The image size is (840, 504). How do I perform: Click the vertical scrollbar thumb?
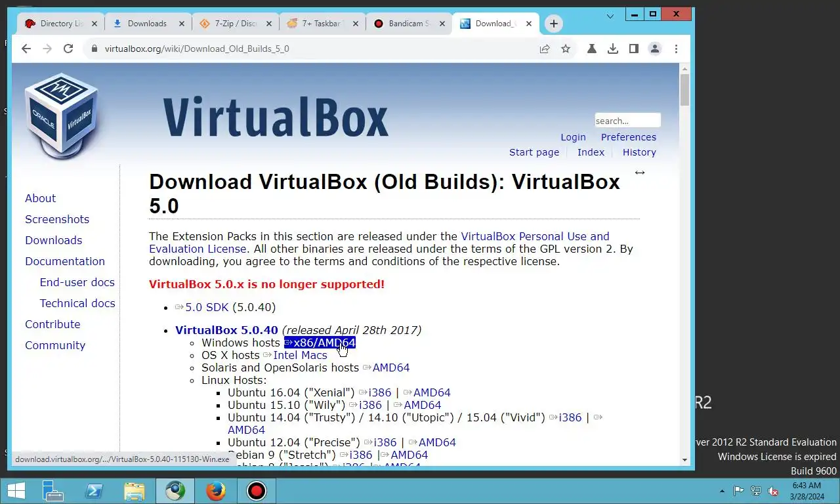pos(685,90)
